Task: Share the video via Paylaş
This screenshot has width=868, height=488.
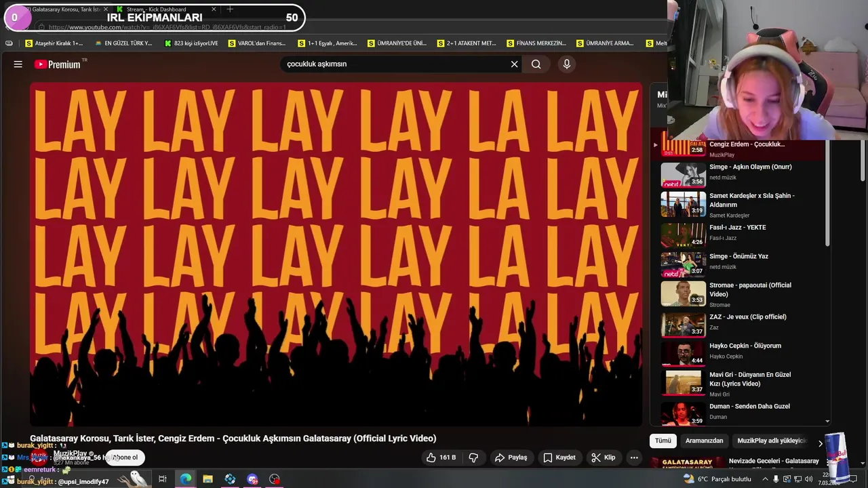Action: (511, 457)
